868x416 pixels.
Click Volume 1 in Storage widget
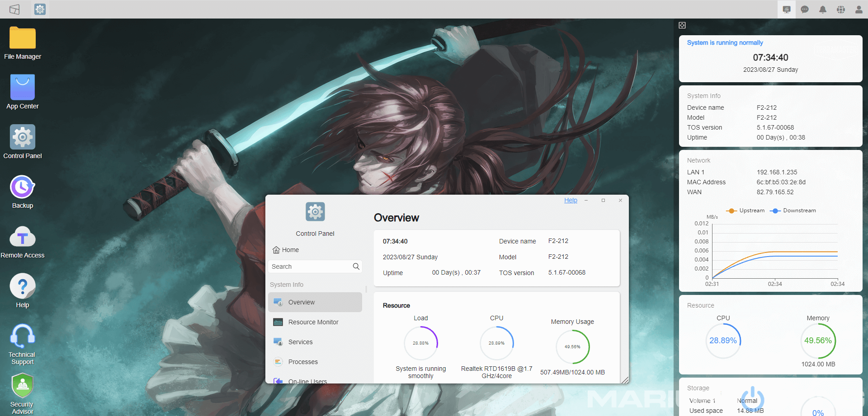pyautogui.click(x=702, y=401)
